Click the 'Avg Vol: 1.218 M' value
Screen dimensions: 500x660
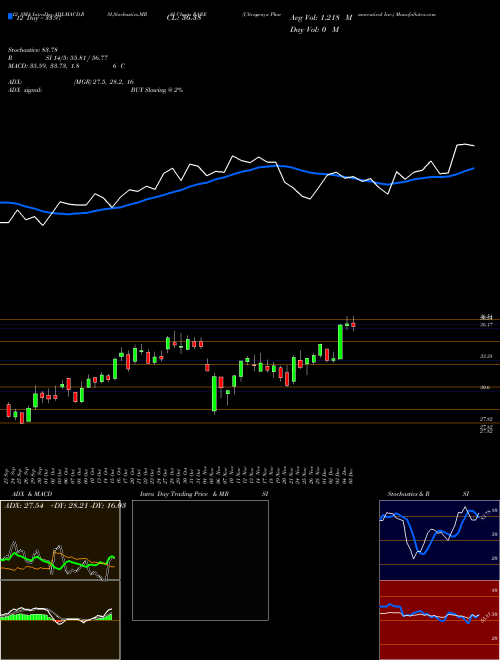click(x=321, y=18)
